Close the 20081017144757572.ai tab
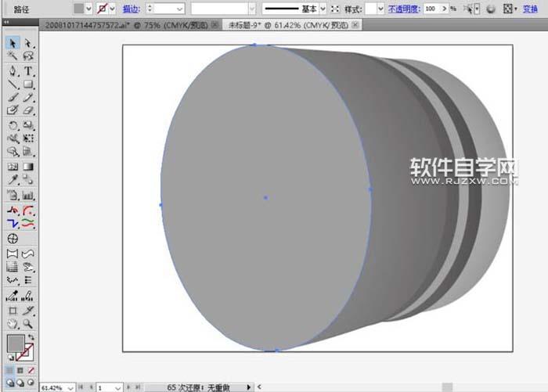 click(x=215, y=25)
